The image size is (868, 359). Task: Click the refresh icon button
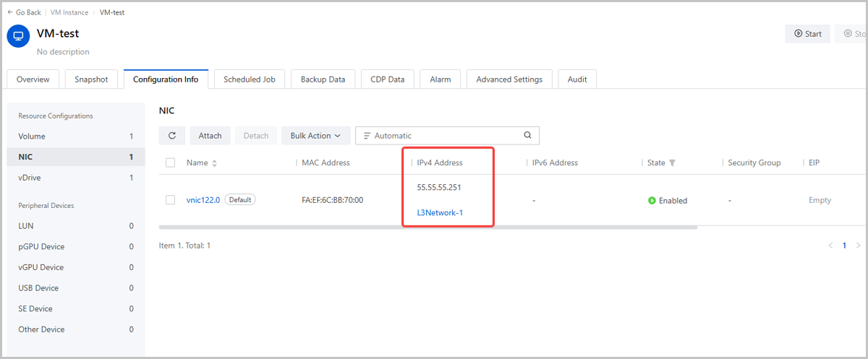[x=171, y=136]
